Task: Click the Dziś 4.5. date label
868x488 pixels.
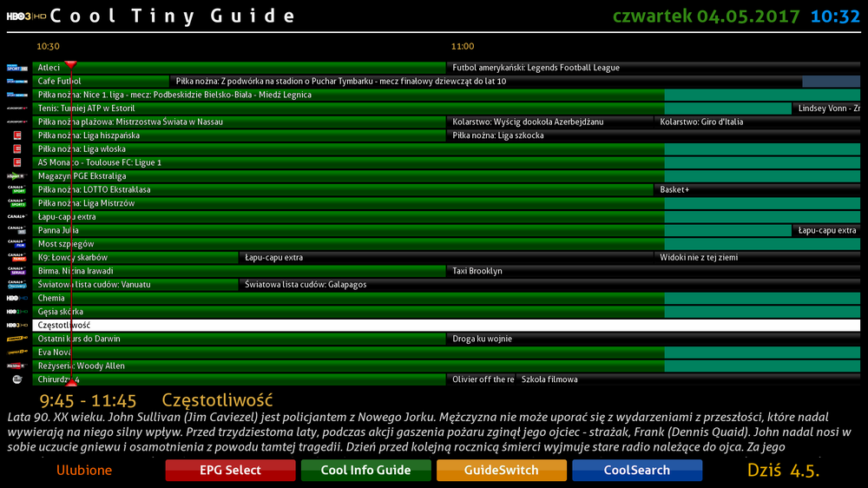Action: [783, 471]
